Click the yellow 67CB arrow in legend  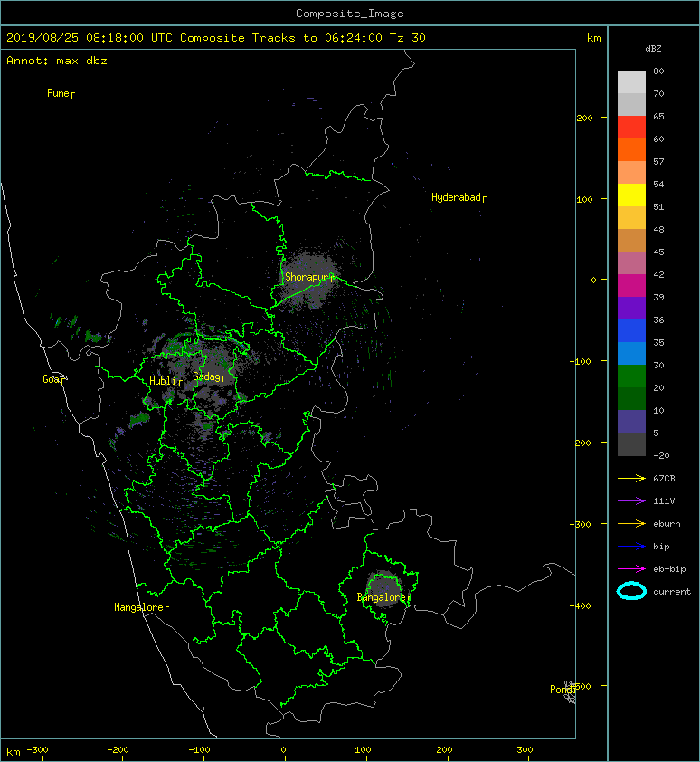click(x=631, y=478)
